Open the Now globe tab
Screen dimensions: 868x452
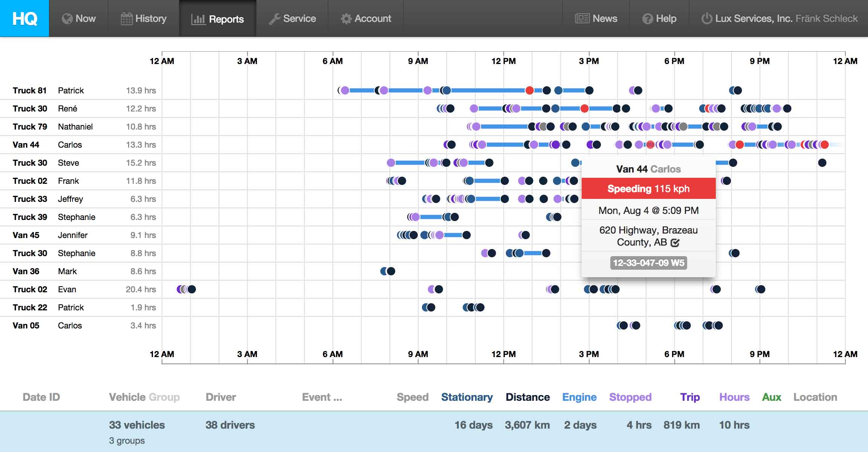click(x=67, y=19)
